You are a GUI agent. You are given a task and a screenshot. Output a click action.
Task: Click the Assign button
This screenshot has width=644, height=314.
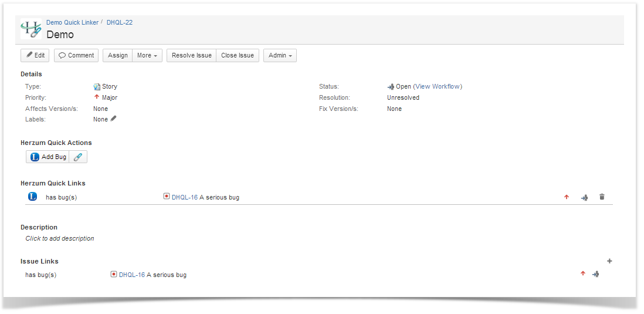[118, 55]
